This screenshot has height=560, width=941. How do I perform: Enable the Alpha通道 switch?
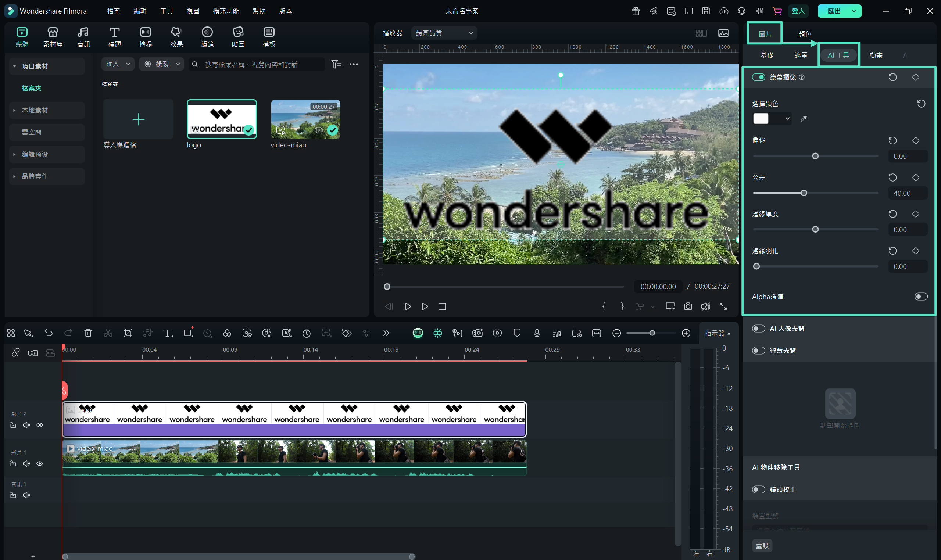(x=921, y=297)
